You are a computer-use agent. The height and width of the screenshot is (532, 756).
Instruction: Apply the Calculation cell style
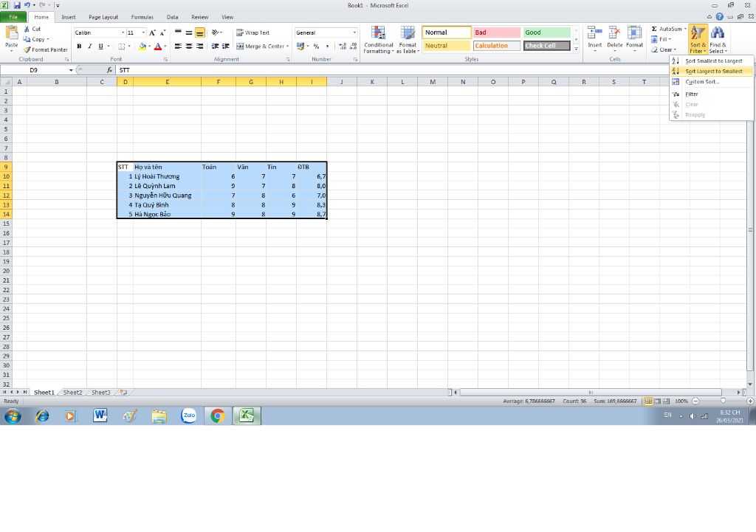497,46
